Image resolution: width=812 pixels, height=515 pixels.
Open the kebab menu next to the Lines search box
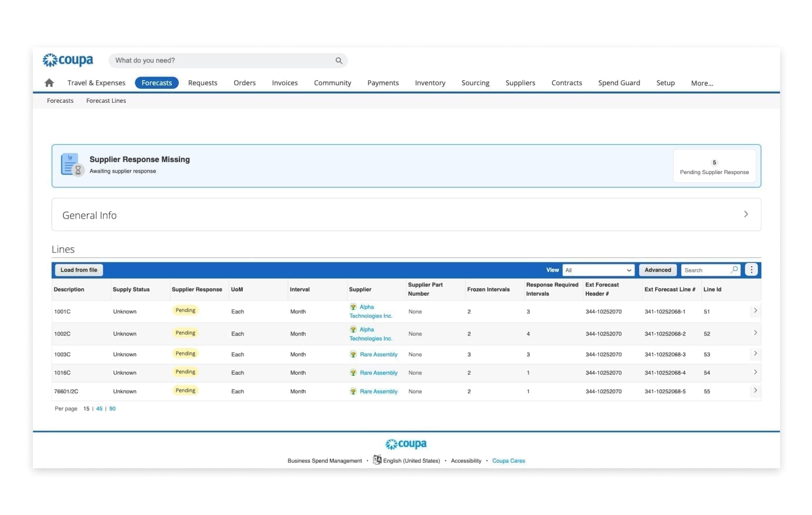coord(751,270)
